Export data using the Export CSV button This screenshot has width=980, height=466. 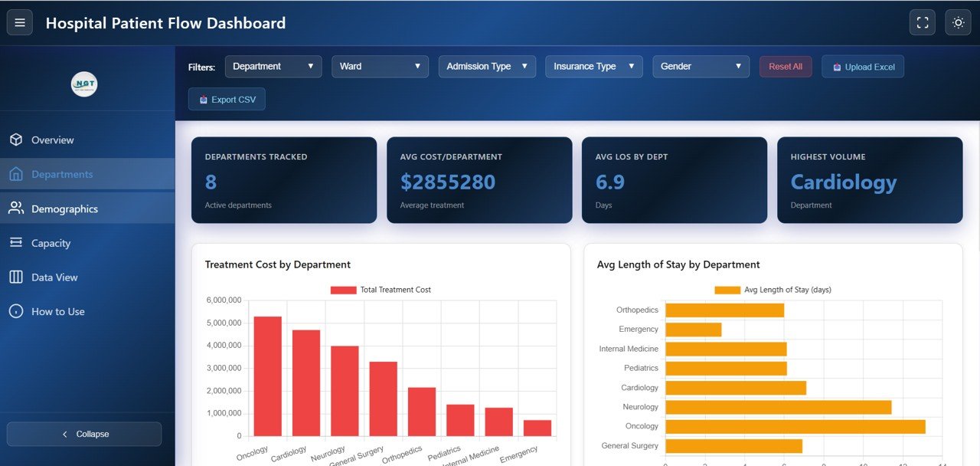227,99
